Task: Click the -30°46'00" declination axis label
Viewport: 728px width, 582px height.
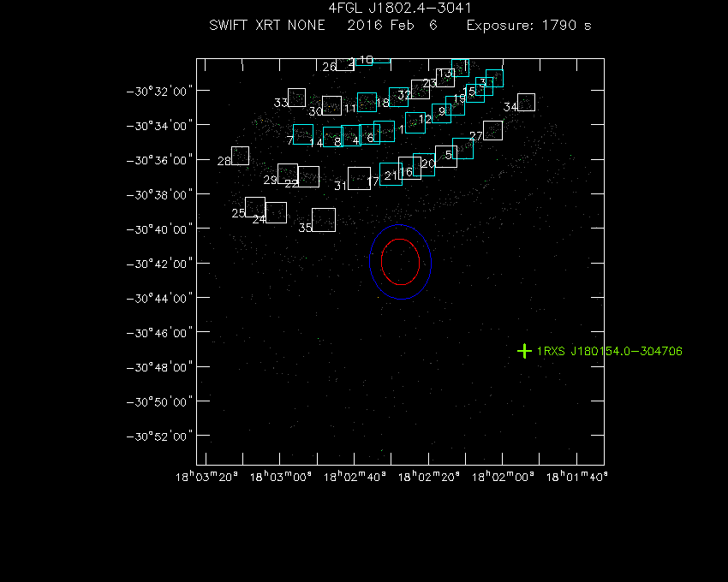Action: click(159, 333)
